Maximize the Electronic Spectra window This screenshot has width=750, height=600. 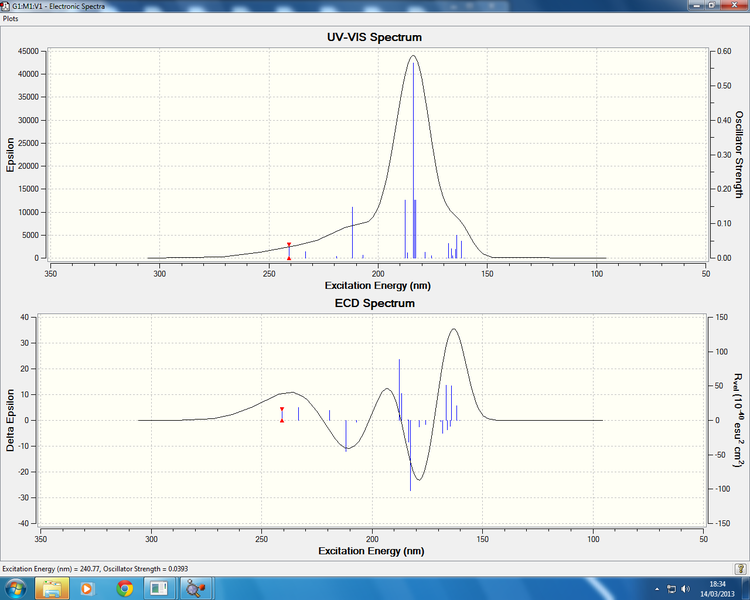point(712,5)
